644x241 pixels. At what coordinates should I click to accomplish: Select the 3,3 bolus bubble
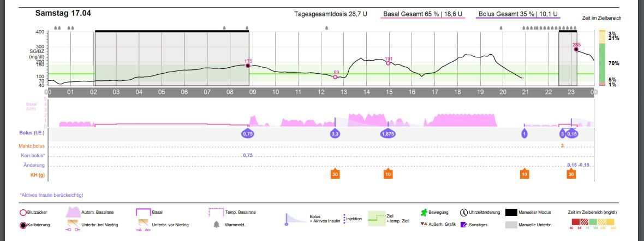[x=335, y=133]
